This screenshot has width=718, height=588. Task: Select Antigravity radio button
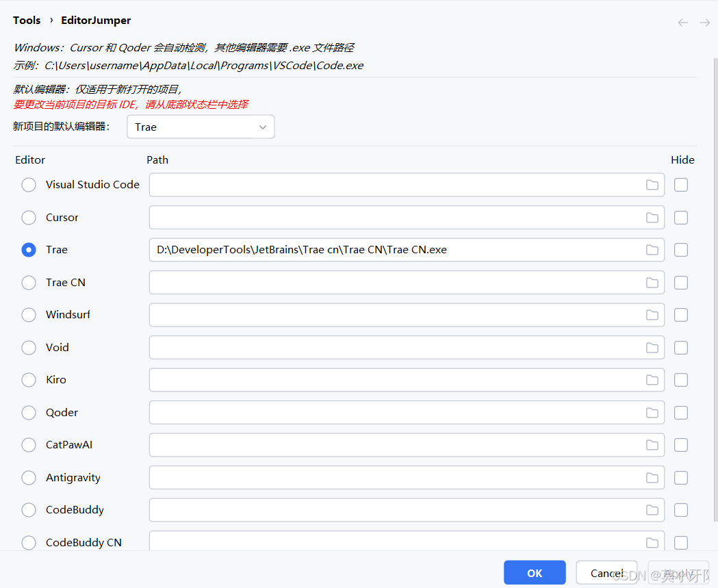click(29, 478)
